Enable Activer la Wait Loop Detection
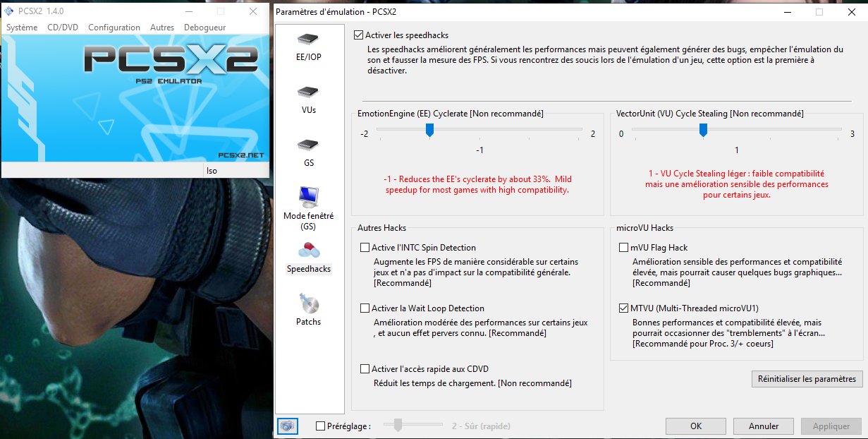Image resolution: width=868 pixels, height=439 pixels. [x=365, y=308]
